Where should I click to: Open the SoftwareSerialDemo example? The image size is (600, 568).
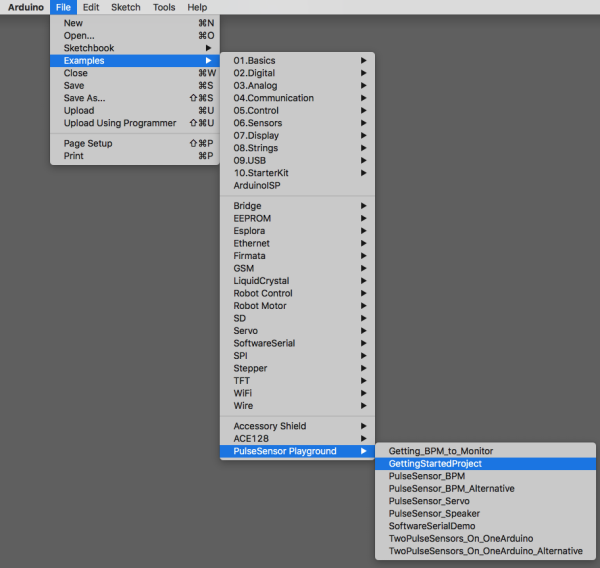tap(485, 526)
